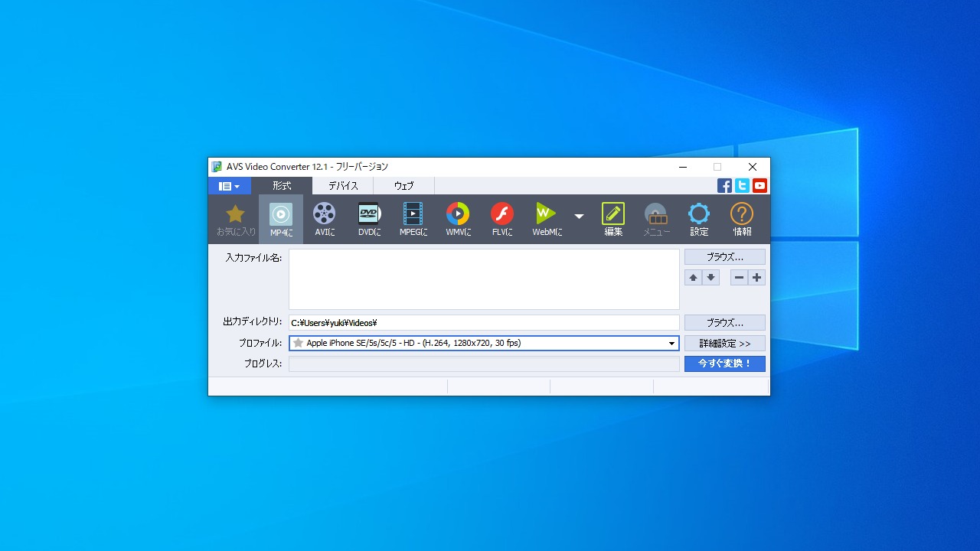Click 今すぐ変換！ convert now button
Screen dimensions: 980x551
[725, 364]
